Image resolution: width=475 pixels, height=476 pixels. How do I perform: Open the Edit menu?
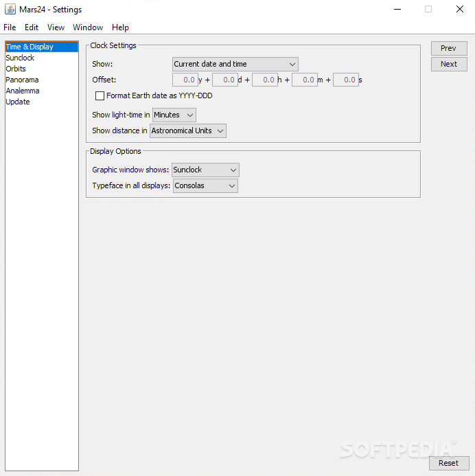[32, 27]
